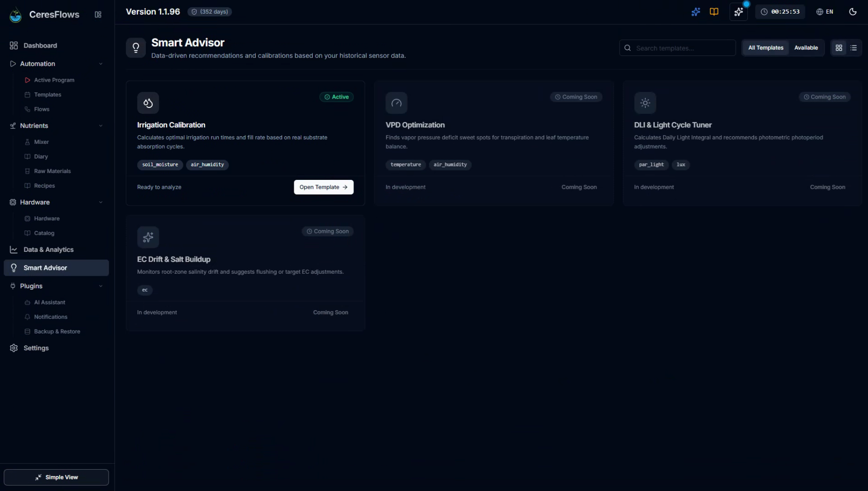The image size is (868, 491).
Task: Click the globe language icon
Action: [819, 12]
